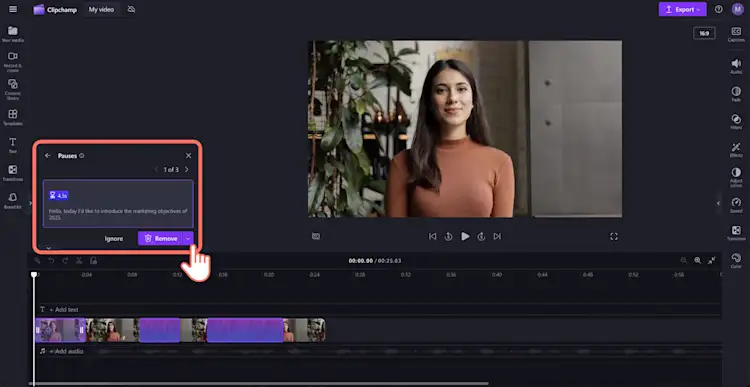Open the Brand kit panel
The image size is (750, 387).
pyautogui.click(x=13, y=200)
